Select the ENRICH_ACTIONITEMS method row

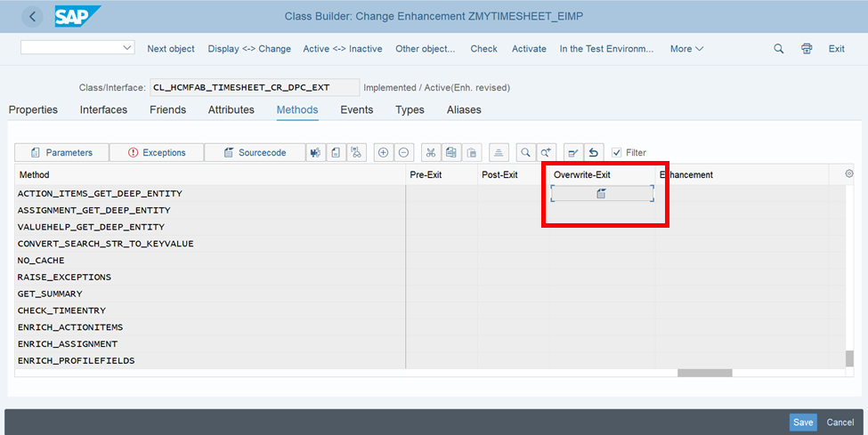tap(210, 327)
